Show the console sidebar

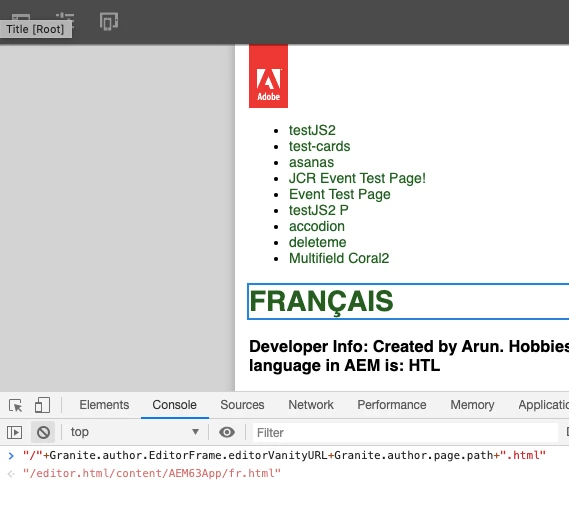15,432
